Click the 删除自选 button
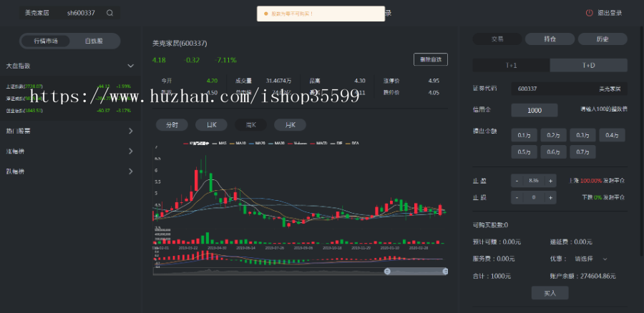This screenshot has height=313, width=644. pyautogui.click(x=431, y=59)
